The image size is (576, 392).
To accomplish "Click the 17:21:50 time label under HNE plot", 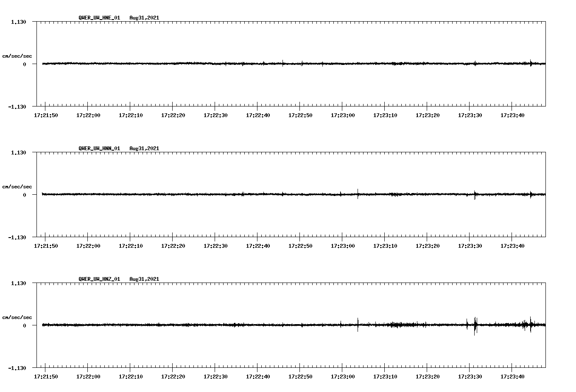I will click(46, 115).
